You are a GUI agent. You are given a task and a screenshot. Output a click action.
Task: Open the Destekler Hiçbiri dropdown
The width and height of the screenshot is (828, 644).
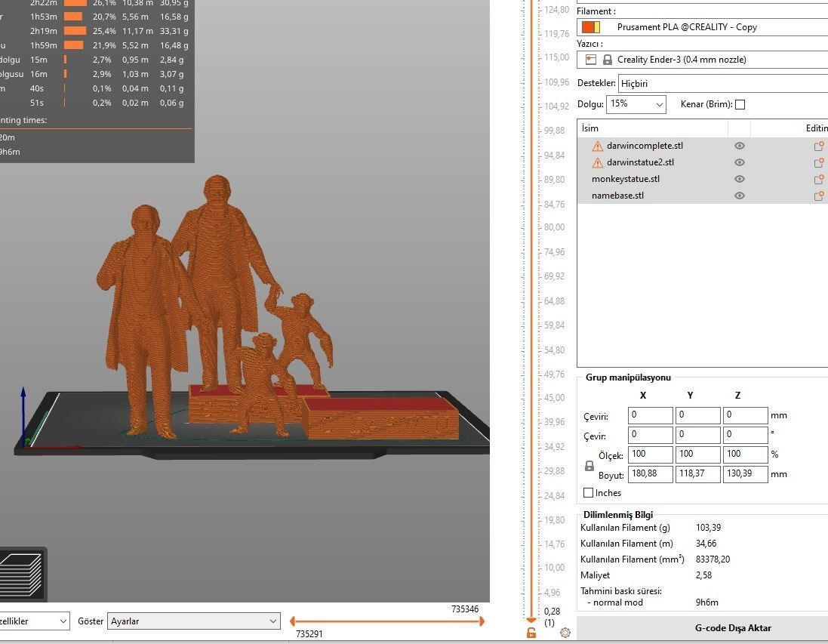(722, 84)
